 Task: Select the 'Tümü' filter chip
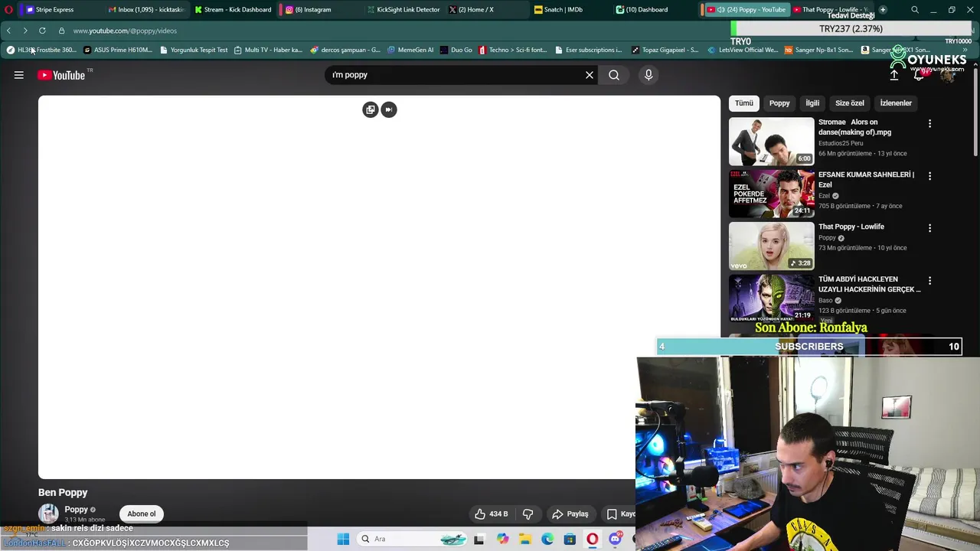[744, 103]
